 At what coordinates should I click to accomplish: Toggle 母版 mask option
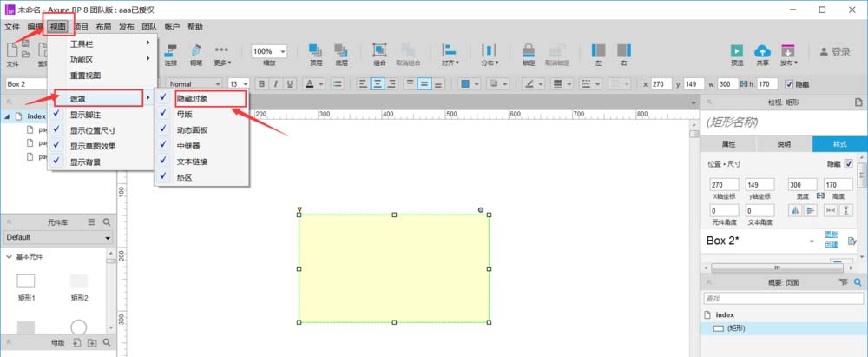[201, 114]
